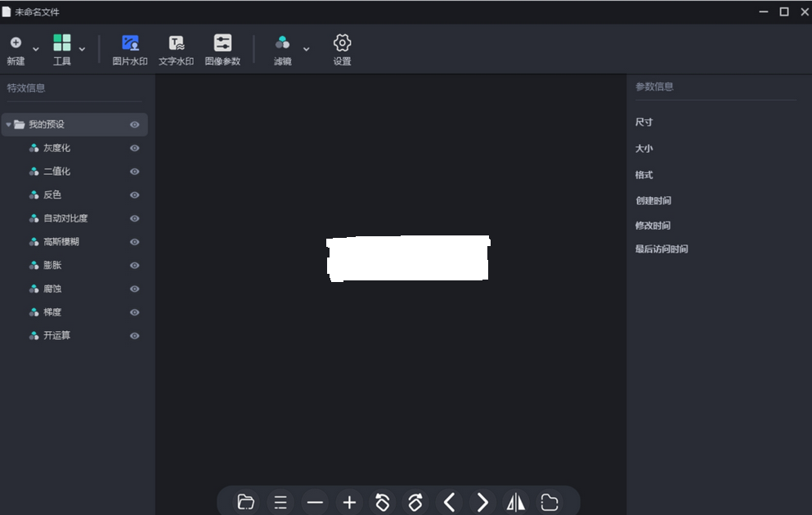Collapse the 我的预设 folder

[8, 124]
